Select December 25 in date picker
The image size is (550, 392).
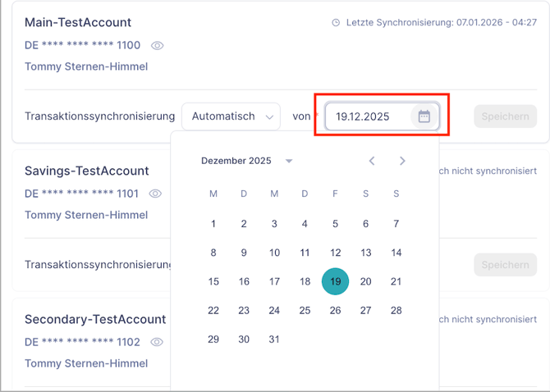[x=305, y=311]
